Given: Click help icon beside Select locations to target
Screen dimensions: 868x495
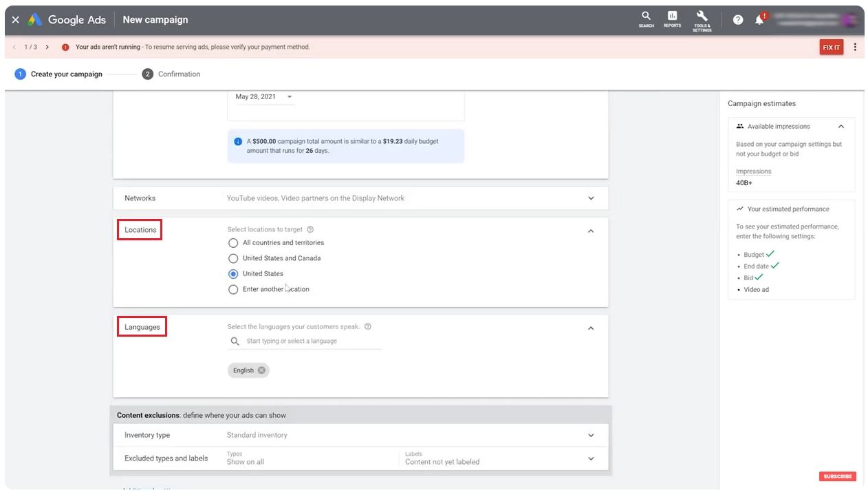Looking at the screenshot, I should point(310,230).
